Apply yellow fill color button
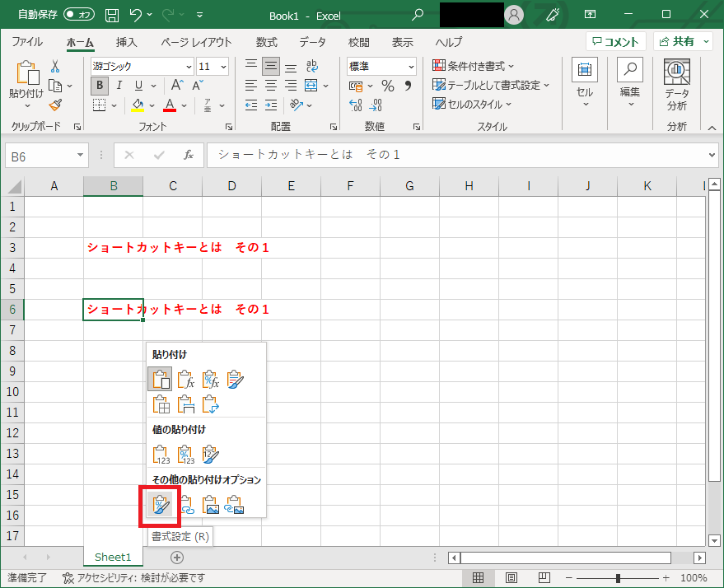 pyautogui.click(x=138, y=105)
